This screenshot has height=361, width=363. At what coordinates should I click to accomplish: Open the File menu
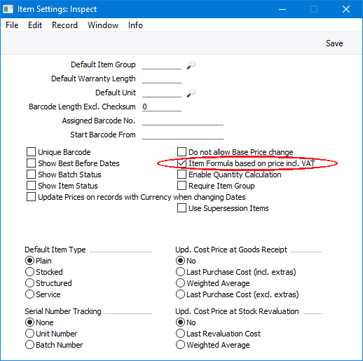tap(12, 25)
